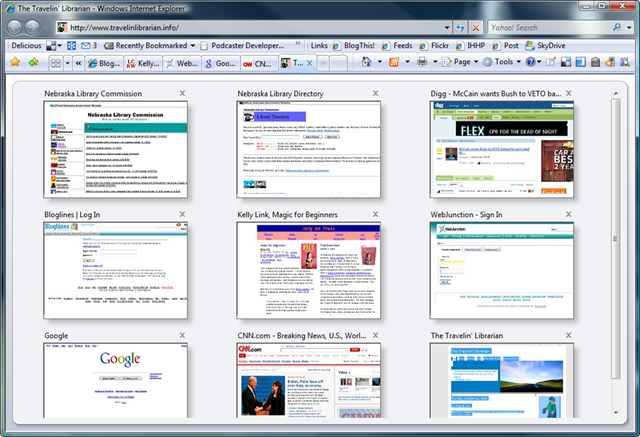
Task: Open the Recent Pages dropdown beside Forward
Action: pos(46,28)
